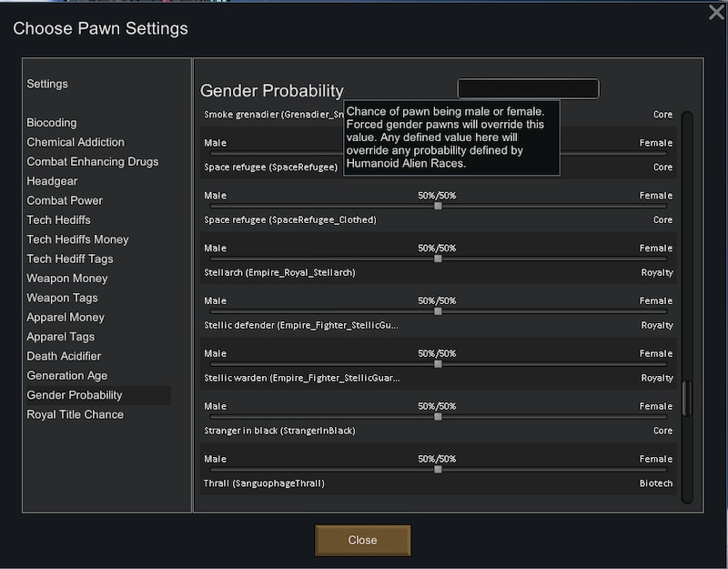Select Weapon Tags category

(62, 299)
